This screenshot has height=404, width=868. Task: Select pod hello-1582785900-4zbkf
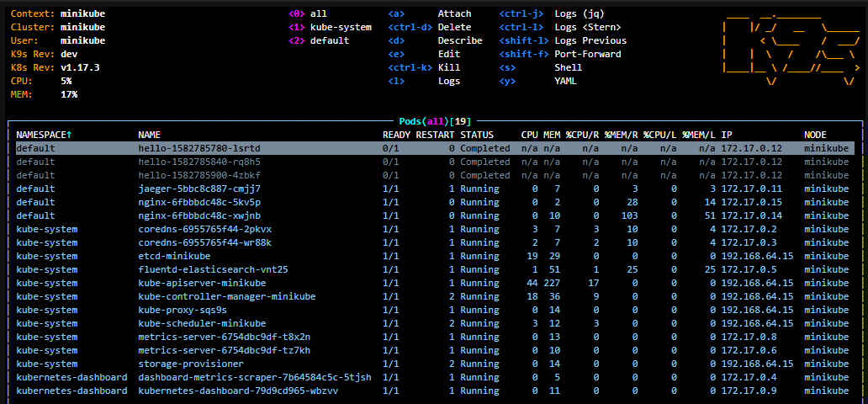coord(431,175)
